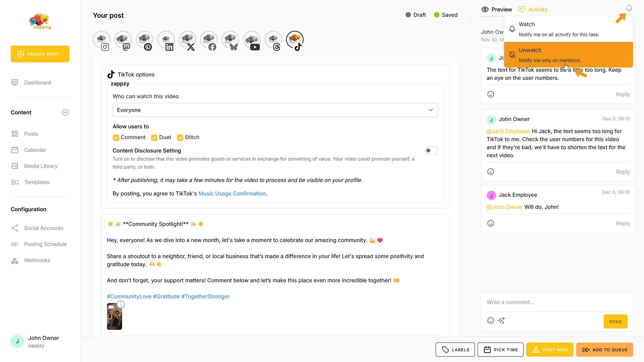Click the plus icon next to Content
644x362 pixels.
(65, 112)
